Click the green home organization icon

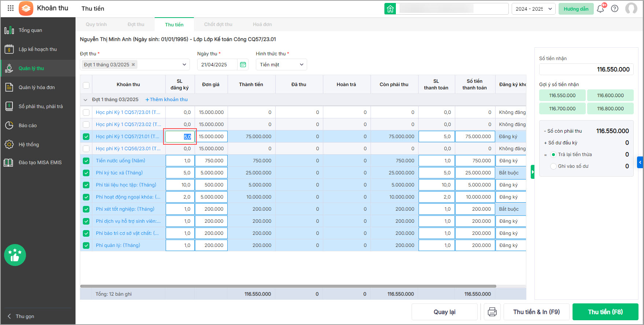coord(390,9)
